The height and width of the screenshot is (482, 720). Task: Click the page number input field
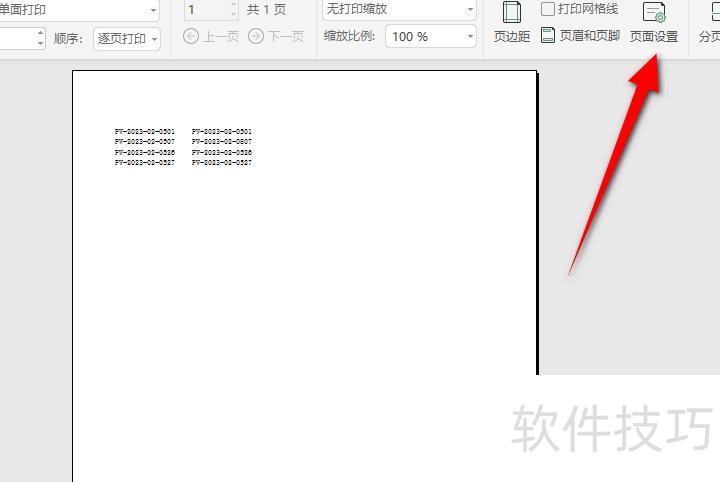point(206,10)
